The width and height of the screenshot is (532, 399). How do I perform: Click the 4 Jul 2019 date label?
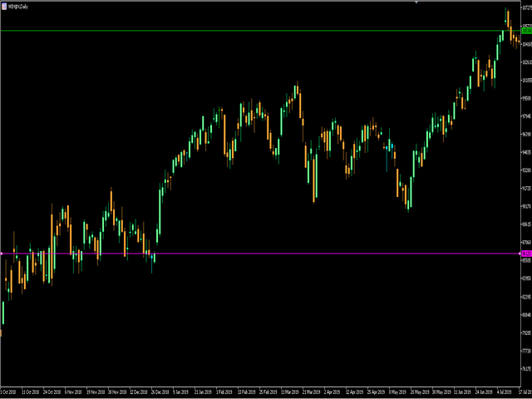(505, 392)
